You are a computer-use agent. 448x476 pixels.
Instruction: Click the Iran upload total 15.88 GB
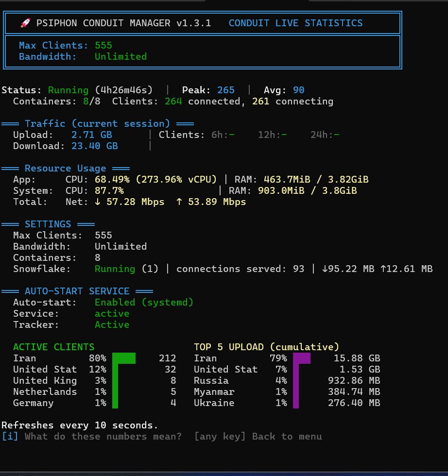click(x=357, y=358)
